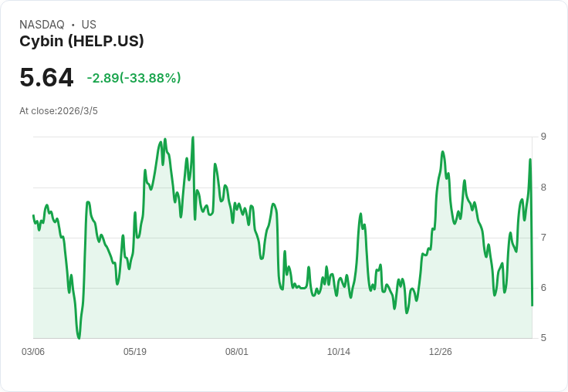568x392 pixels.
Task: Click the 7 label on price axis
Action: (543, 238)
